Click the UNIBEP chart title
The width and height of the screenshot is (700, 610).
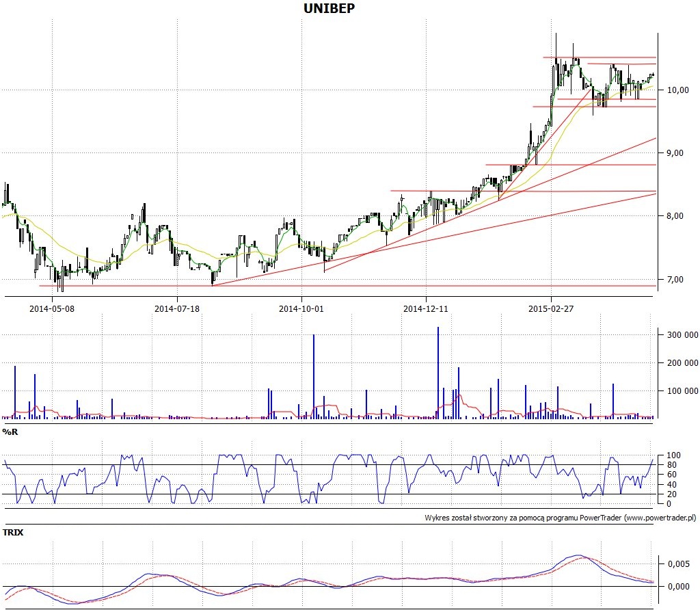(x=329, y=8)
